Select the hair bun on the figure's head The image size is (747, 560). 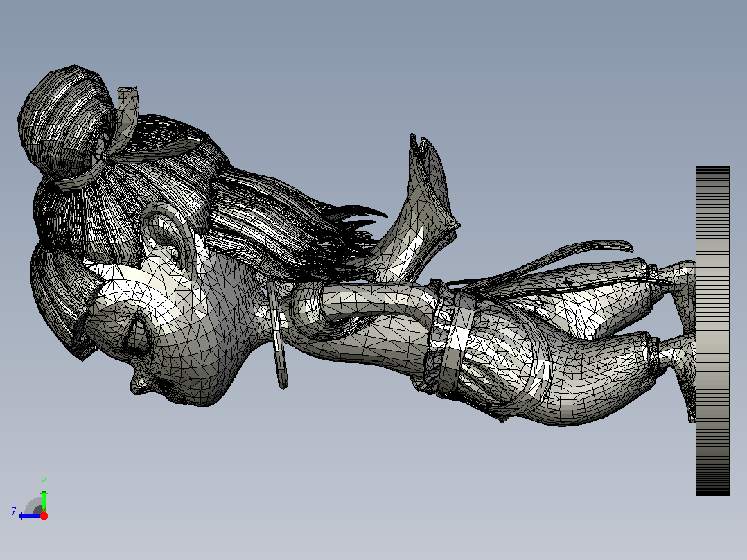tap(64, 121)
